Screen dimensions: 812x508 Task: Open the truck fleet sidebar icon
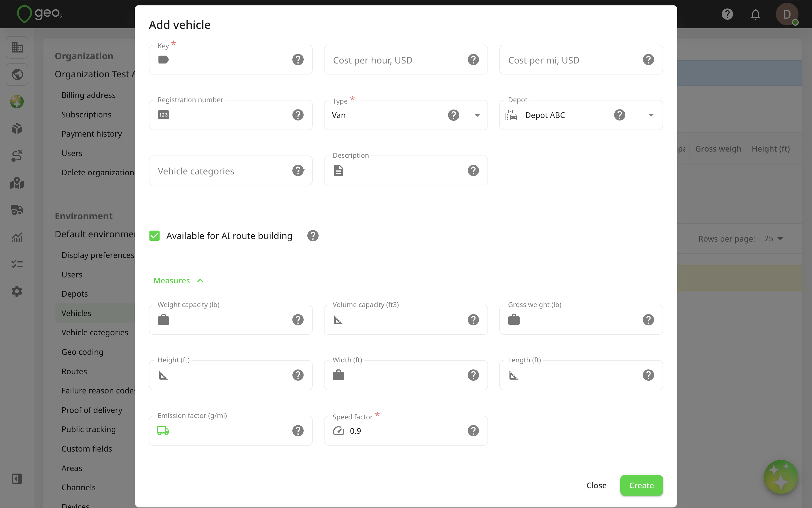[17, 210]
